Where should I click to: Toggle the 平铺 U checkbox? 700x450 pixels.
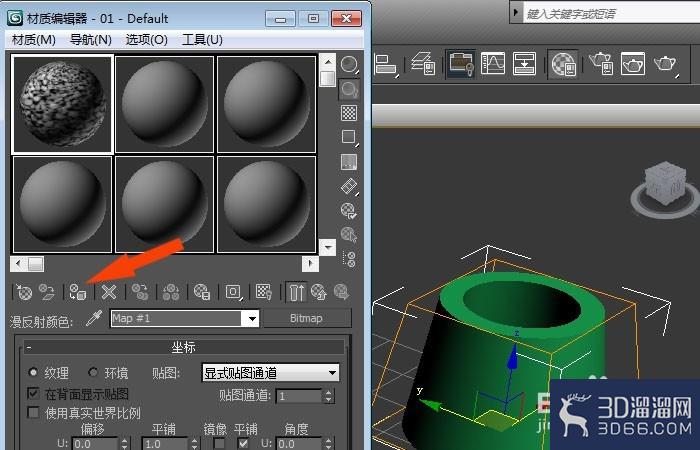coord(243,444)
